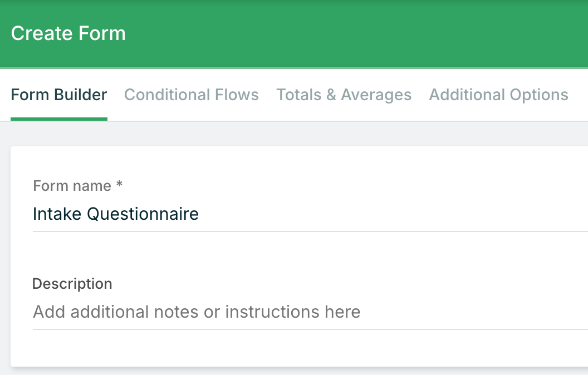Screen dimensions: 588x375
Task: Click the required asterisk beside Form name
Action: click(x=119, y=184)
